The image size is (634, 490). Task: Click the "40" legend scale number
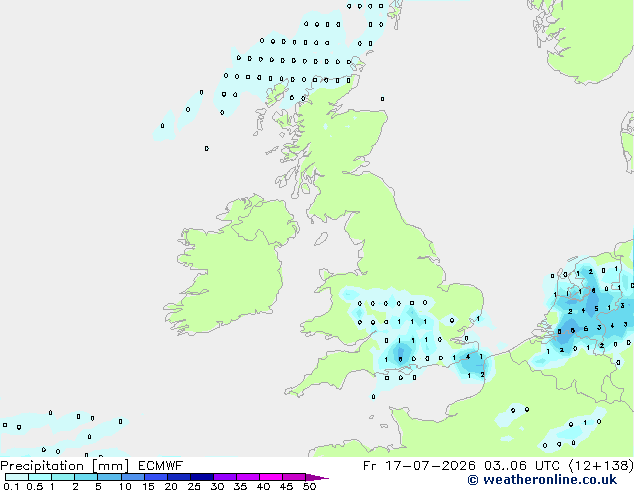(263, 486)
